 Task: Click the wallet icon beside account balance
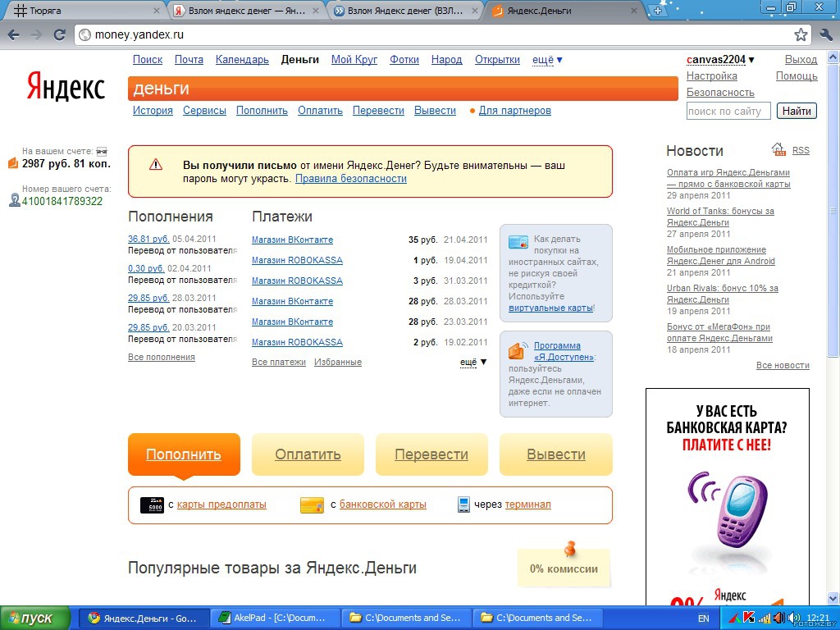point(13,163)
